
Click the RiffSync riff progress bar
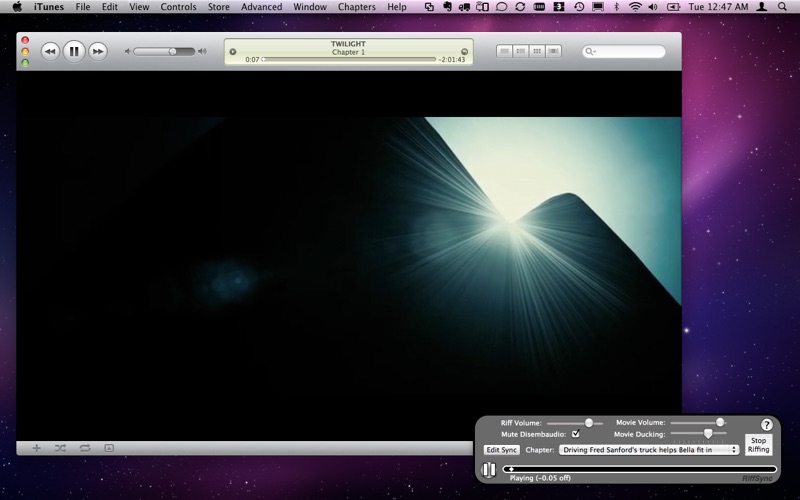coord(640,469)
